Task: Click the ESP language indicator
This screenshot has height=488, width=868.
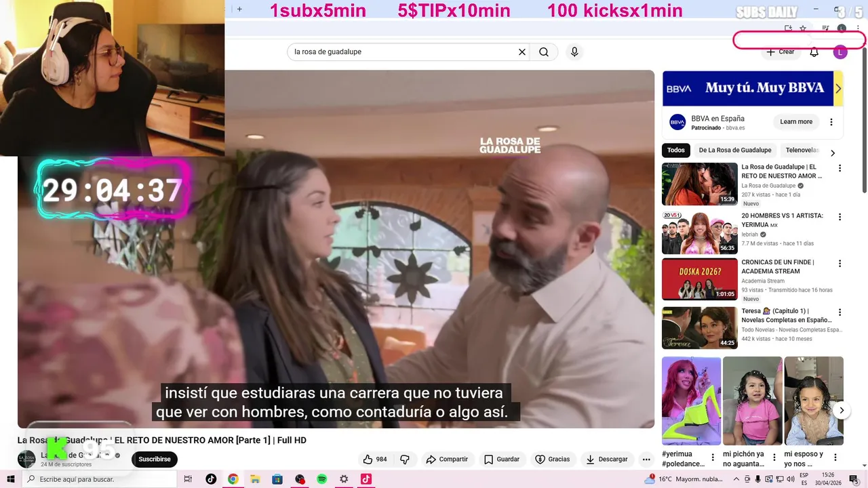Action: [805, 479]
